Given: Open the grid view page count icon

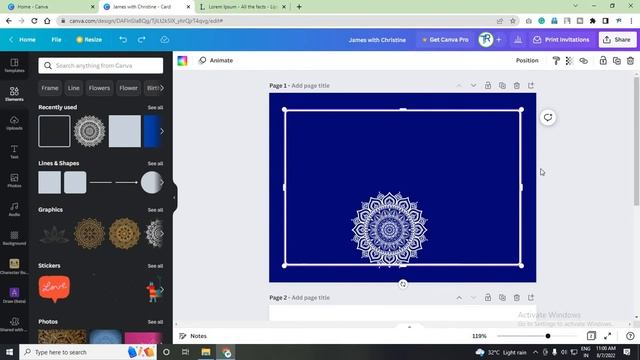Looking at the screenshot, I should (x=591, y=336).
